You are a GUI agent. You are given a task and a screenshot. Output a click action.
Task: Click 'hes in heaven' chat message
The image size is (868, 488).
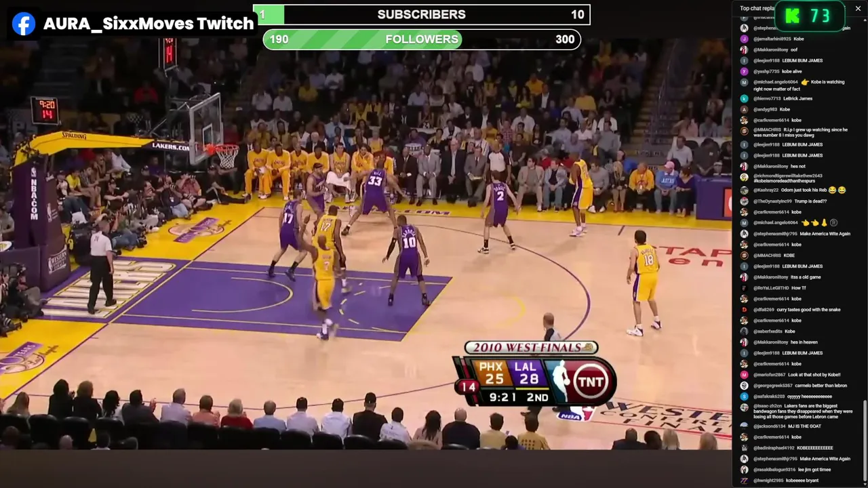pyautogui.click(x=804, y=342)
